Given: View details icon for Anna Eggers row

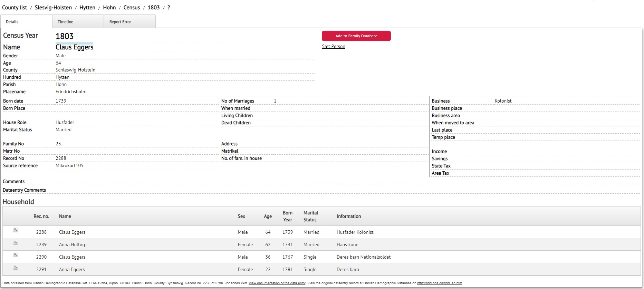Looking at the screenshot, I should tap(16, 268).
